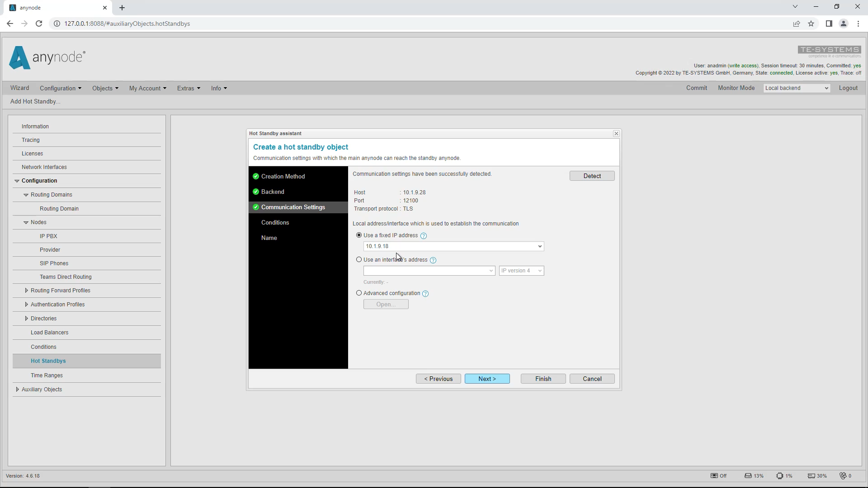Open the fixed IP address dropdown 10.1.9.18
This screenshot has height=488, width=868.
click(453, 246)
